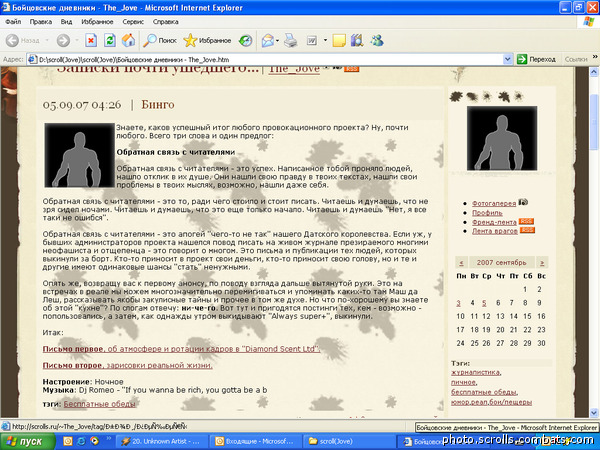Switch to Входящие Microsoft Outlook taskbar button
This screenshot has height=450, width=600.
coord(256,441)
